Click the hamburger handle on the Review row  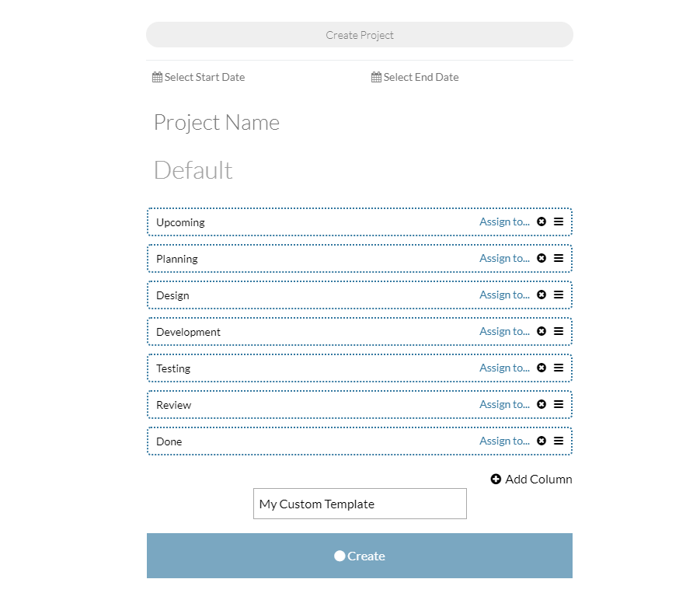[x=559, y=404]
